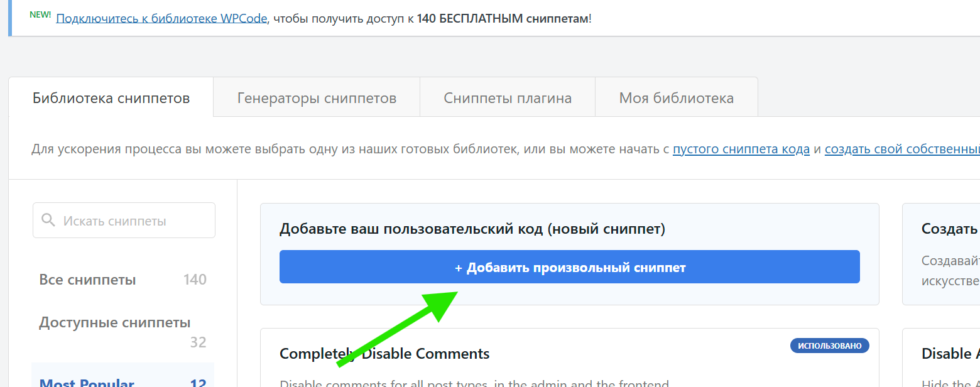The height and width of the screenshot is (387, 980).
Task: Click the NEW! label in the notice bar
Action: point(40,14)
